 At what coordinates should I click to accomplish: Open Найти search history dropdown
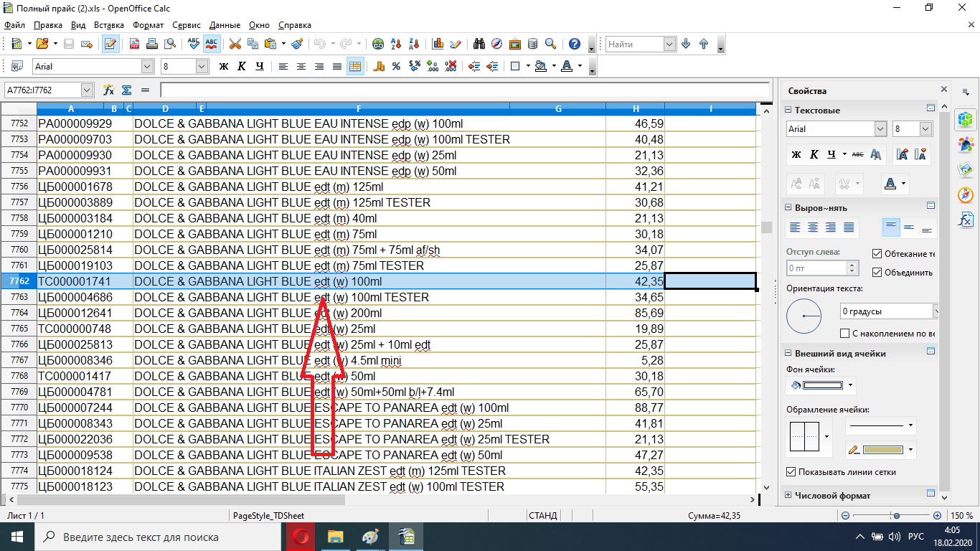pos(669,44)
